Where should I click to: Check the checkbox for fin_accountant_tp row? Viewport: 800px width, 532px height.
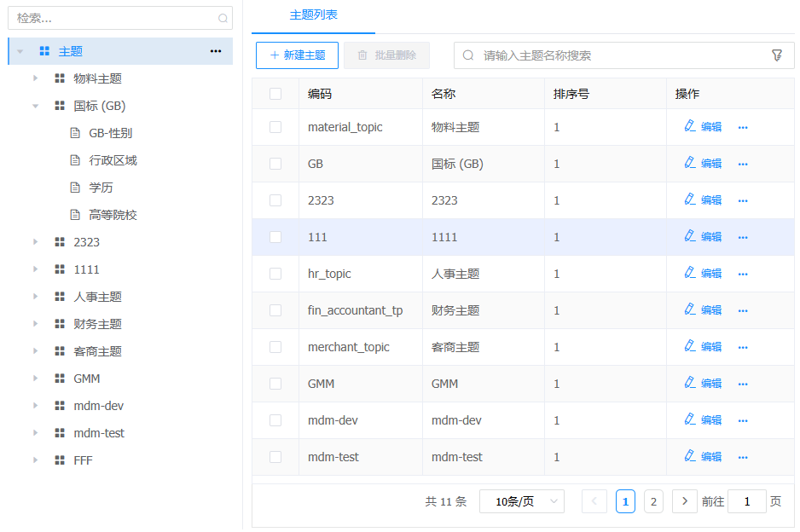click(275, 310)
